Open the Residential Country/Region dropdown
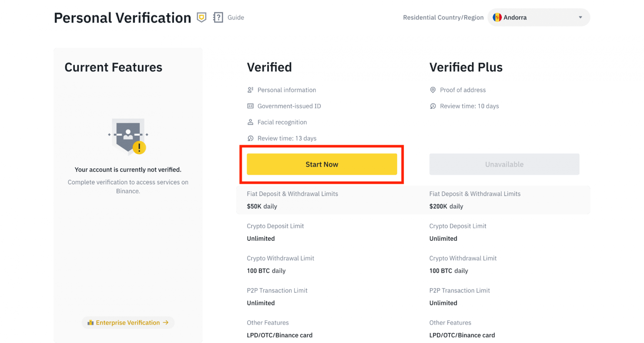Image resolution: width=644 pixels, height=343 pixels. [x=539, y=17]
